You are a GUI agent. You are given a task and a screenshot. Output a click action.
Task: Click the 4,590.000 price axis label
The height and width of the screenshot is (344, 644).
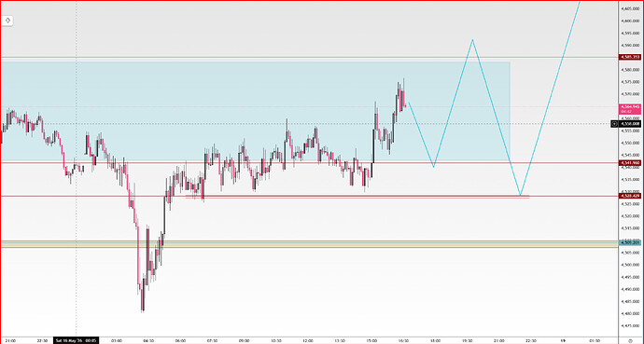(x=630, y=45)
